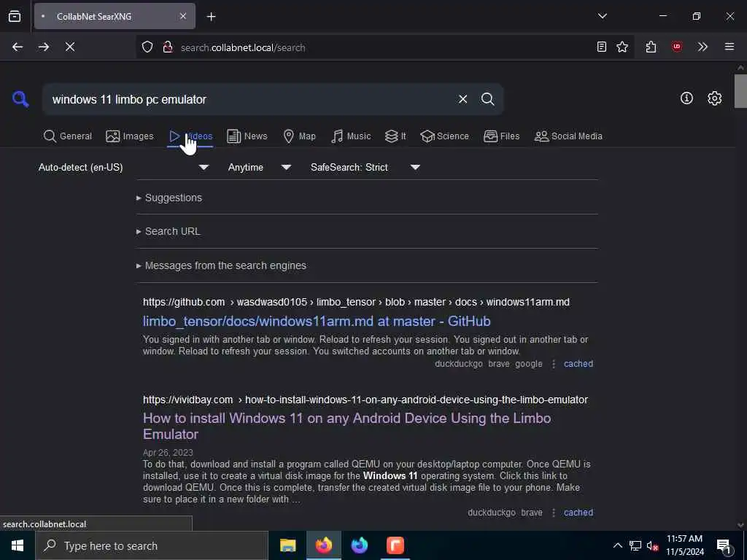
Task: Open limbo_tensor windows11arm.md GitHub result
Action: [317, 321]
